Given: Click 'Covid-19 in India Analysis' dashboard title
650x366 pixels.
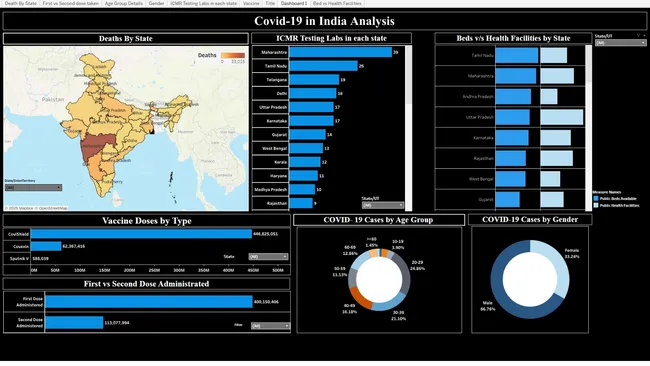Looking at the screenshot, I should pyautogui.click(x=325, y=21).
